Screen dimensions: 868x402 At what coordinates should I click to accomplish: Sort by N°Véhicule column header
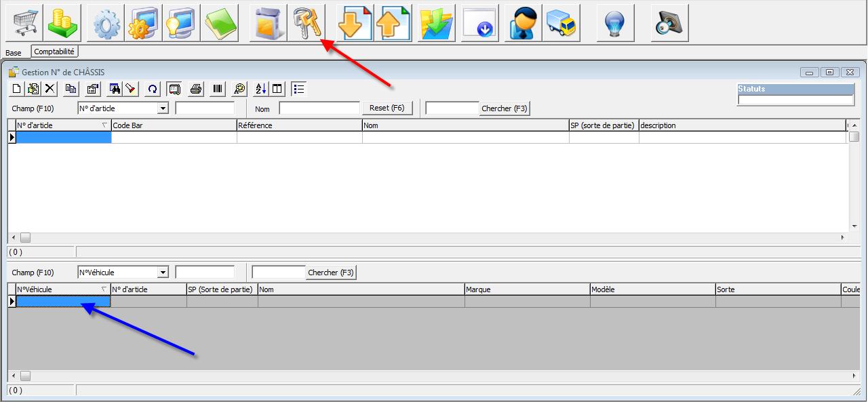click(63, 289)
